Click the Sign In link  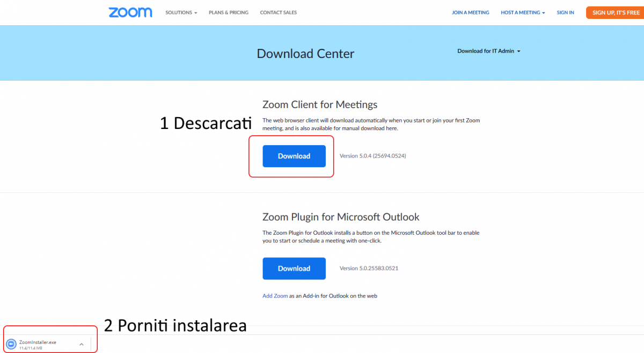click(565, 12)
